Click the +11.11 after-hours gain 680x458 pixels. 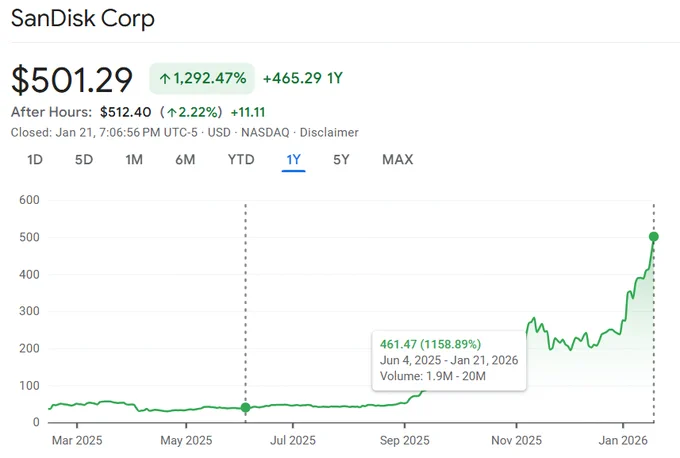(x=248, y=112)
